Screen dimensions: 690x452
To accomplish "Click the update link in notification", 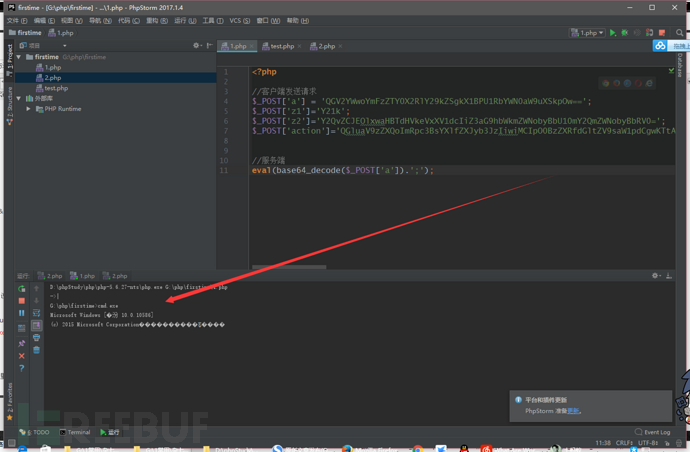I will [x=573, y=411].
